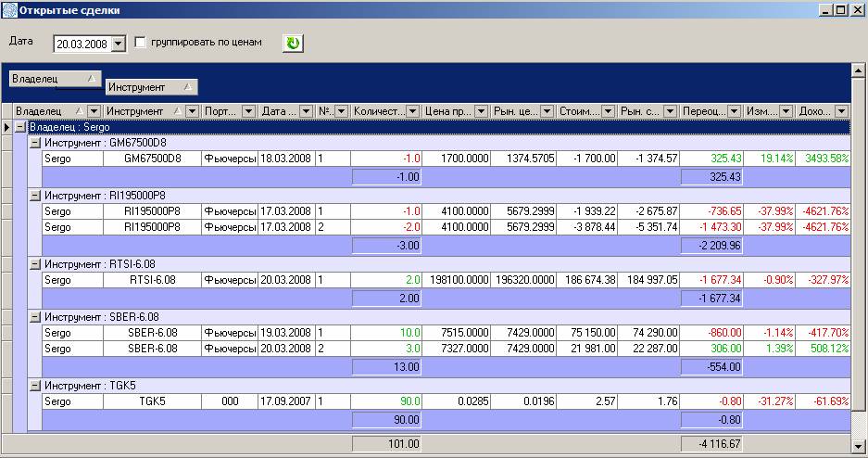Click the -4 116.67 grand total revaluation

(x=711, y=443)
